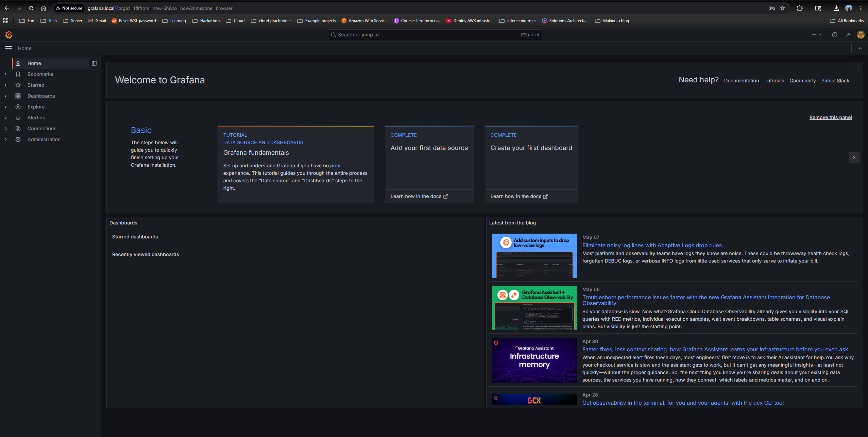Expand the Explore sidebar chevron

[6, 107]
